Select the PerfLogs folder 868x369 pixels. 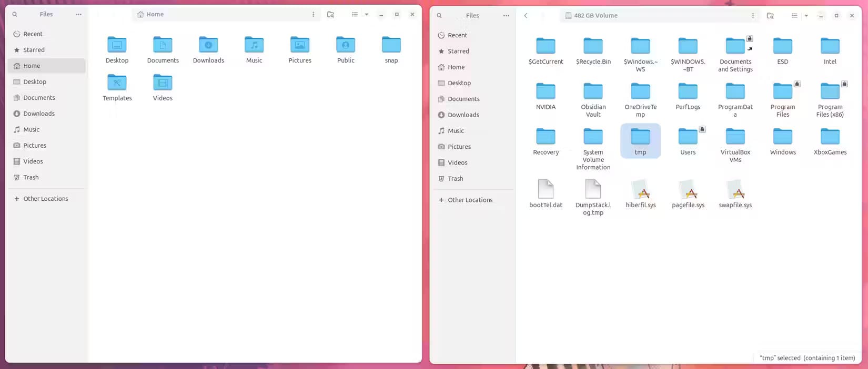pos(688,97)
